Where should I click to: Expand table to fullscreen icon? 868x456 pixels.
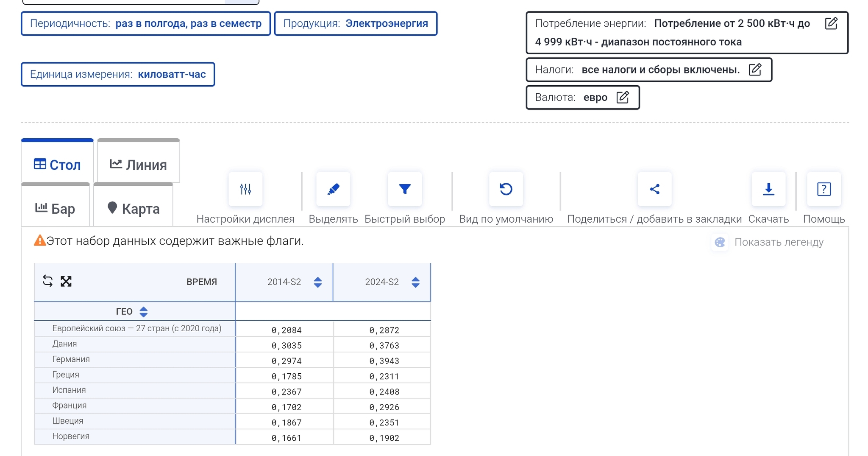point(66,281)
